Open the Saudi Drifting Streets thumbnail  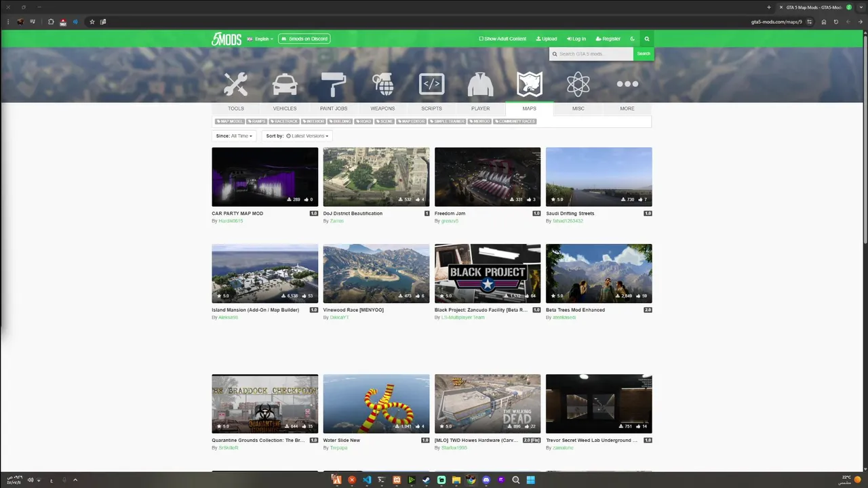[x=599, y=177]
